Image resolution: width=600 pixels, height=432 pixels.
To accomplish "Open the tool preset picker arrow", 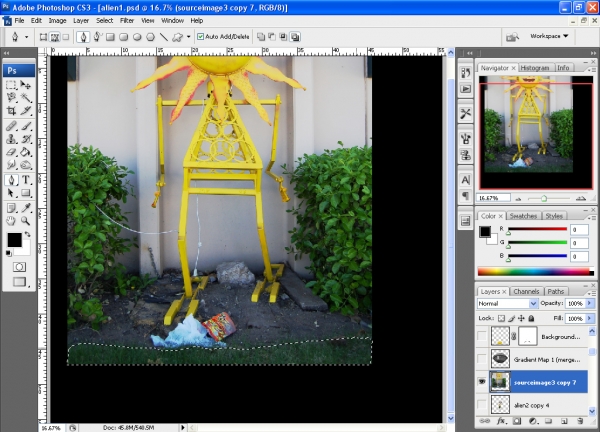I will (26, 37).
